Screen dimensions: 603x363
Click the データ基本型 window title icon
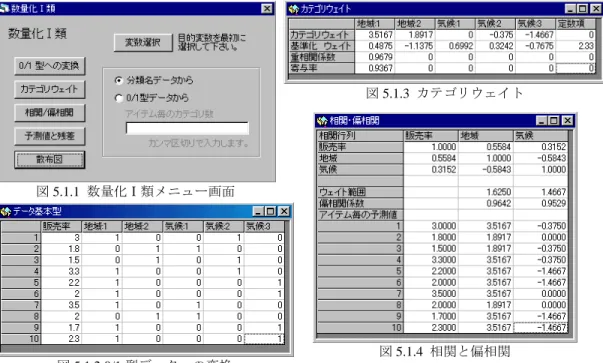6,211
